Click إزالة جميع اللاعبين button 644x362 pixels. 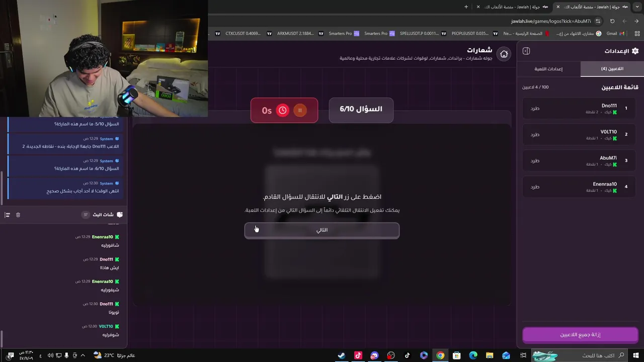(x=580, y=335)
